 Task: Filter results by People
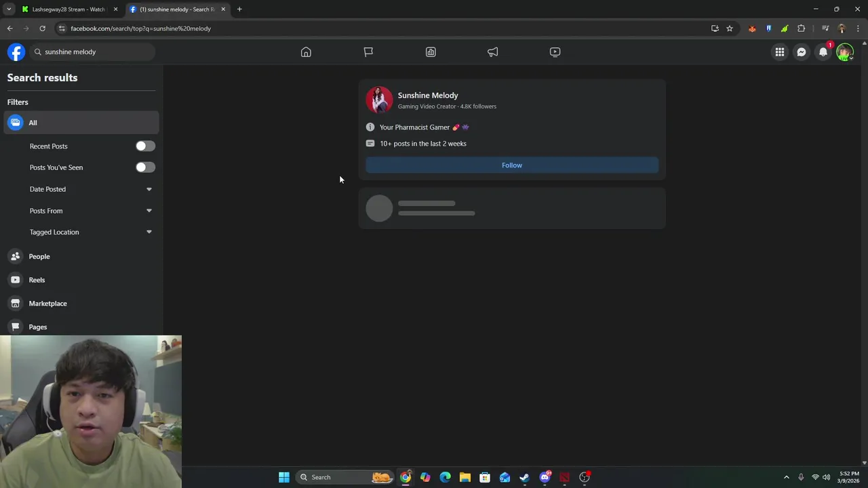pos(81,256)
